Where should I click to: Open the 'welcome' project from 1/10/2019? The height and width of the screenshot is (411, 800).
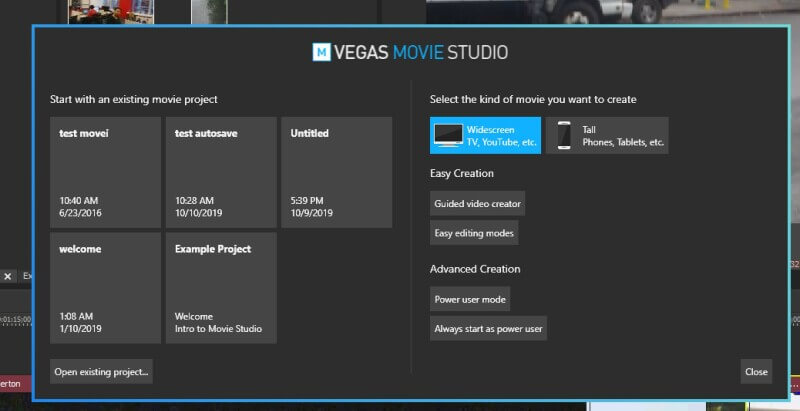[x=105, y=288]
